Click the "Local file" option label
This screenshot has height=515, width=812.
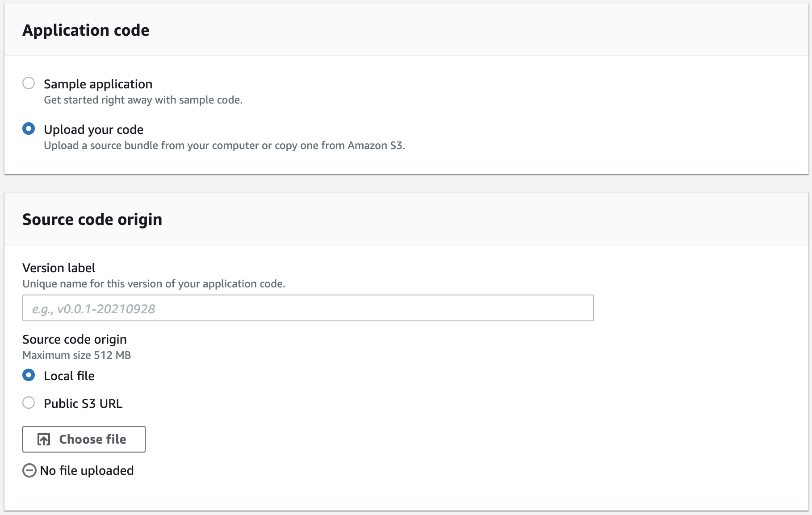[69, 376]
